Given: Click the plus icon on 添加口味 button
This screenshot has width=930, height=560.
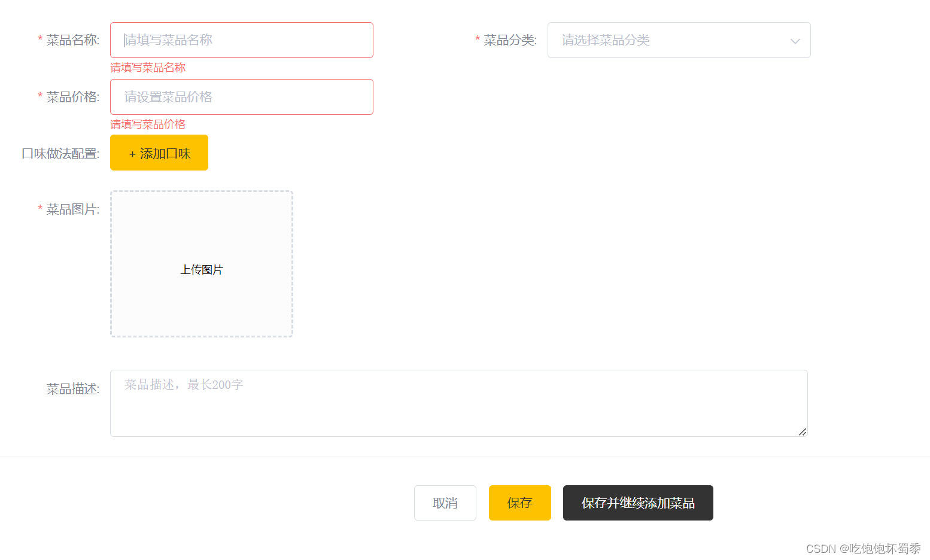Looking at the screenshot, I should (x=132, y=154).
